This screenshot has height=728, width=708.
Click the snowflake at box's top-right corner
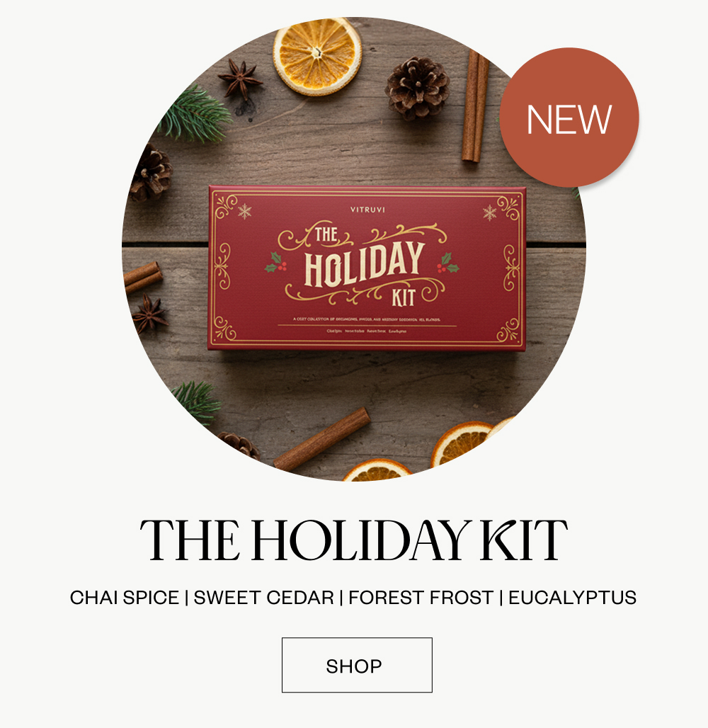489,213
